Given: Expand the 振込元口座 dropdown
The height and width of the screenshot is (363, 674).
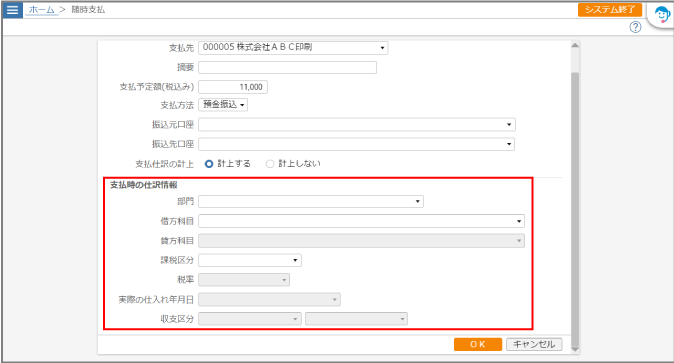Looking at the screenshot, I should tap(357, 125).
